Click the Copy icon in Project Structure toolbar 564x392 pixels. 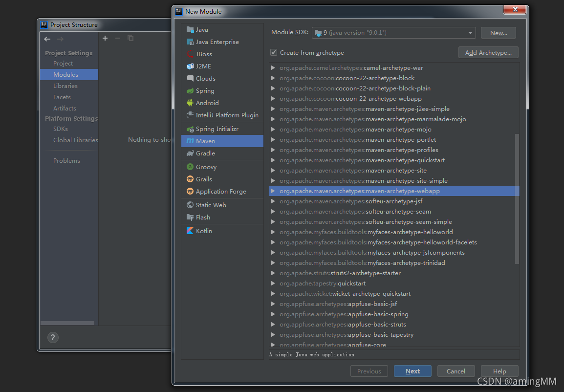(x=130, y=38)
